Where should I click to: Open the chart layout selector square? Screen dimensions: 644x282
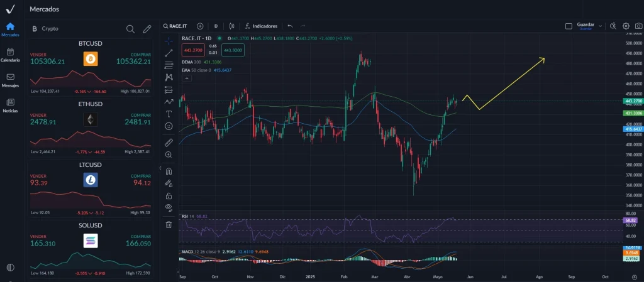coord(569,26)
